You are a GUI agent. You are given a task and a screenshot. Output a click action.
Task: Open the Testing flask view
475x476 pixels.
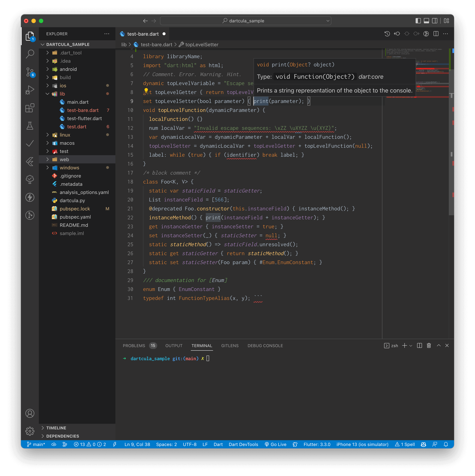click(x=30, y=126)
